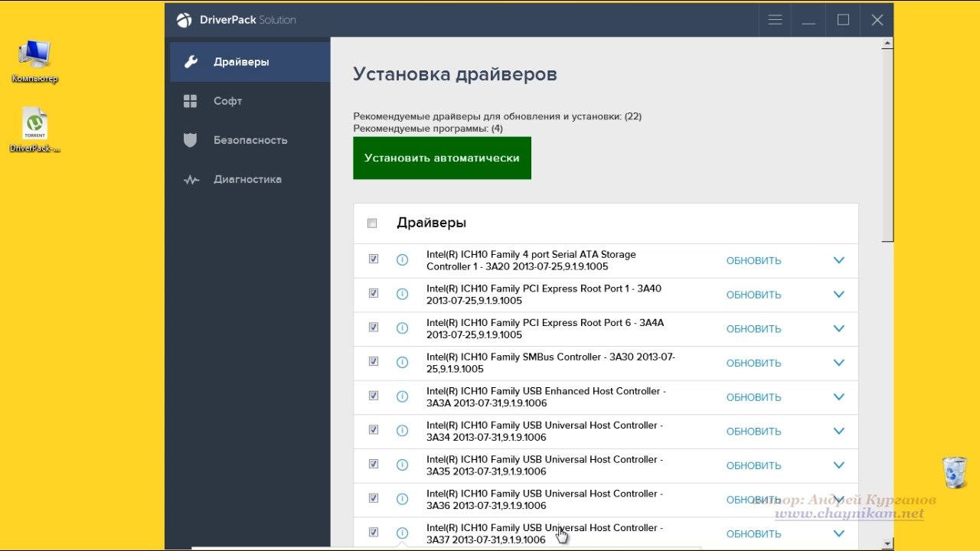Viewport: 980px width, 551px height.
Task: Expand details of Serial ATA Storage Controller 3A20
Action: (x=838, y=260)
